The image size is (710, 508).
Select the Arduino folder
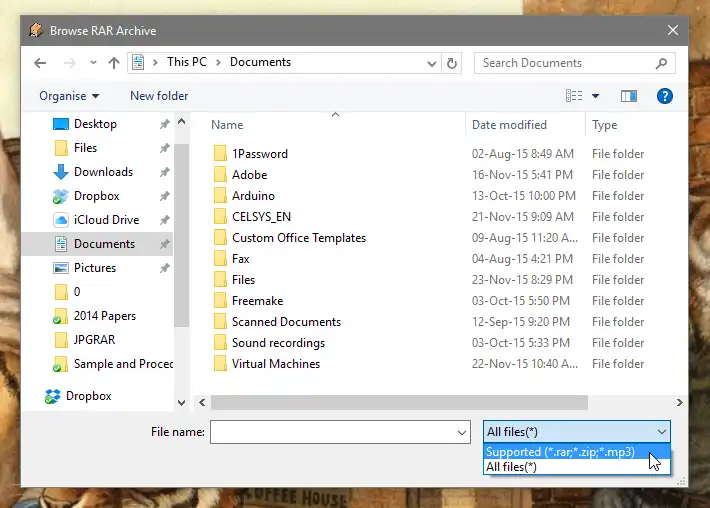pos(253,196)
